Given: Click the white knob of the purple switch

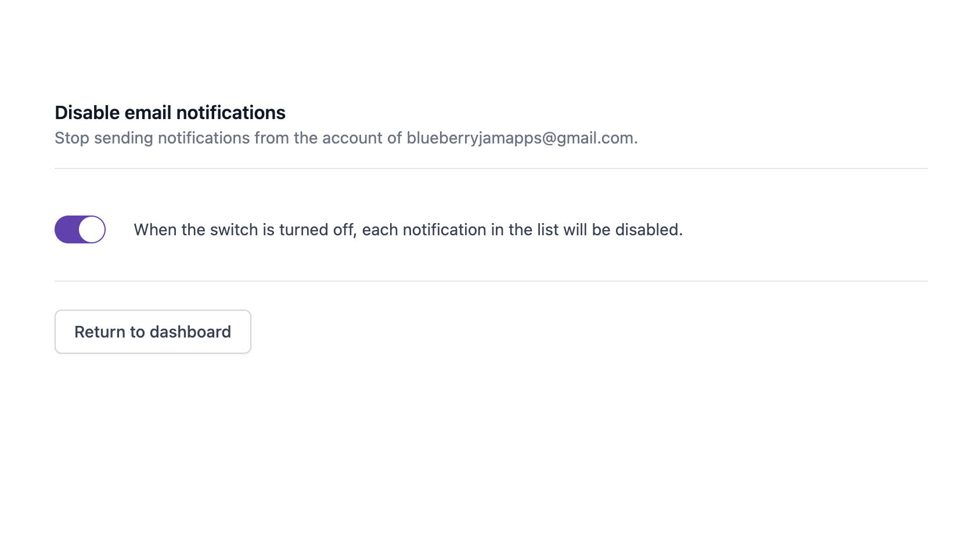Looking at the screenshot, I should [92, 229].
